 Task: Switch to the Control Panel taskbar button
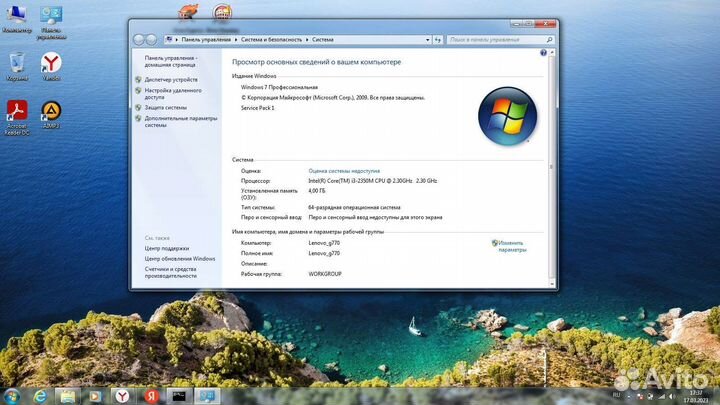(207, 396)
